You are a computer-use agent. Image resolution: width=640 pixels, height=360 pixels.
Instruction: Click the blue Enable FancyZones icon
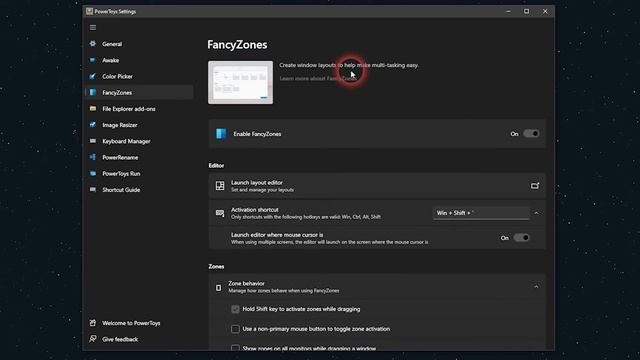coord(221,134)
